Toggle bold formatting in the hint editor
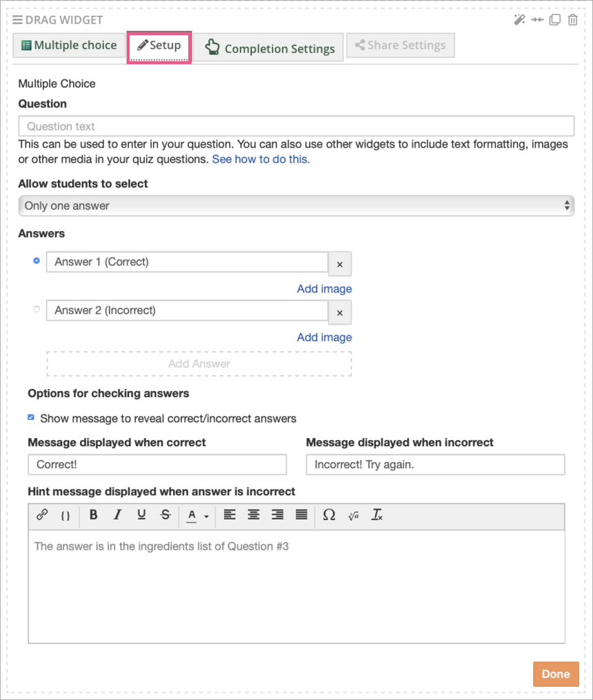The width and height of the screenshot is (593, 700). [93, 515]
